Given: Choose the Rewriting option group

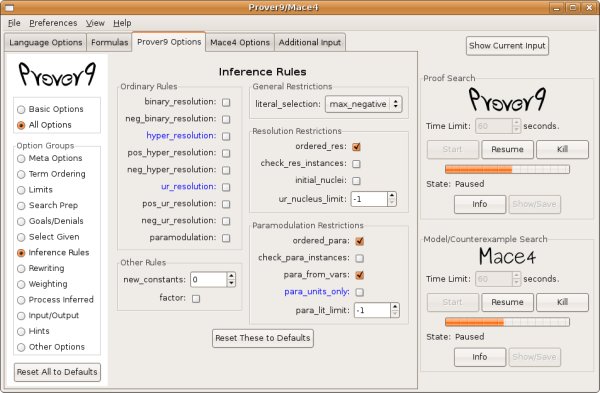Looking at the screenshot, I should pos(21,268).
